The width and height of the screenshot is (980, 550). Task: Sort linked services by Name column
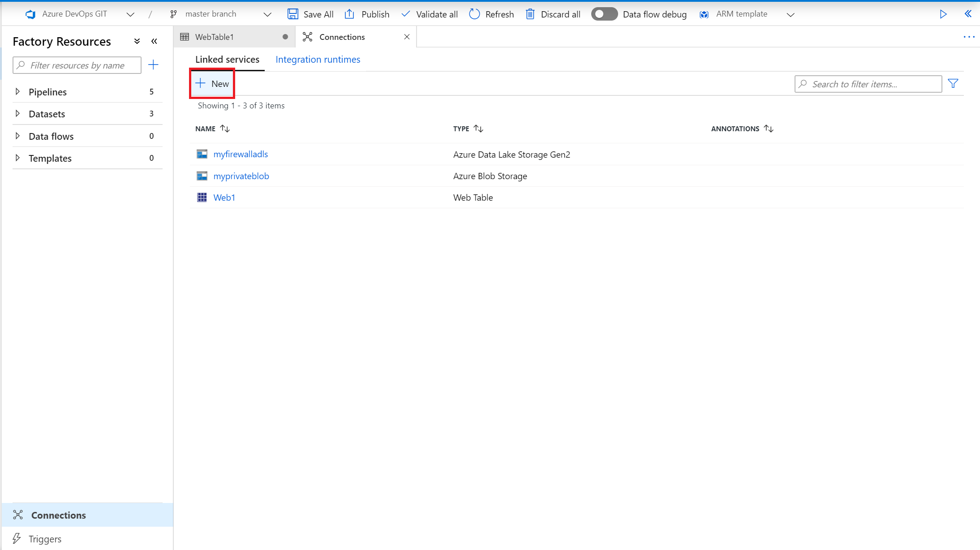click(225, 129)
